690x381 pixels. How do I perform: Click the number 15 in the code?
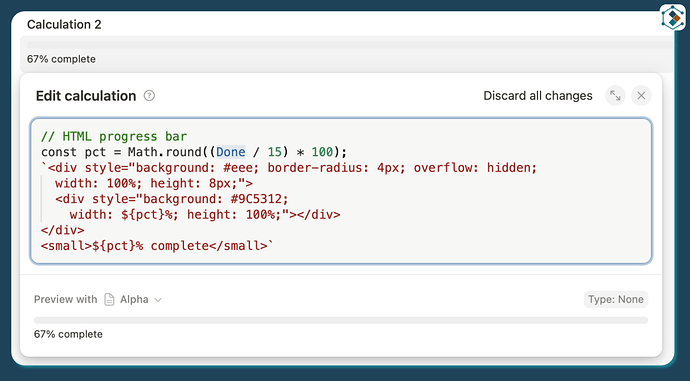[274, 152]
